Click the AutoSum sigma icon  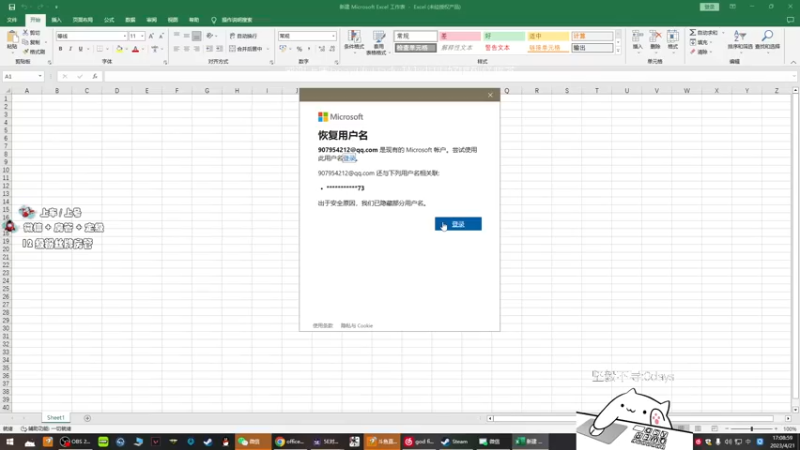click(x=693, y=33)
